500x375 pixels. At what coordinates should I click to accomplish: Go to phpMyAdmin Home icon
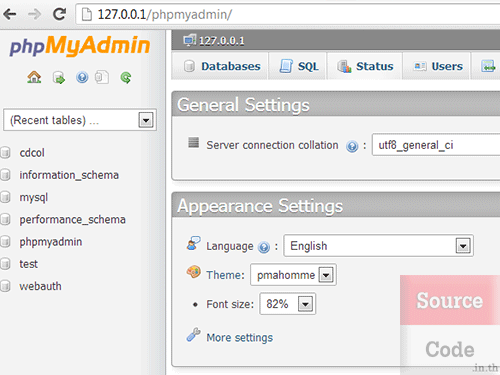[34, 77]
